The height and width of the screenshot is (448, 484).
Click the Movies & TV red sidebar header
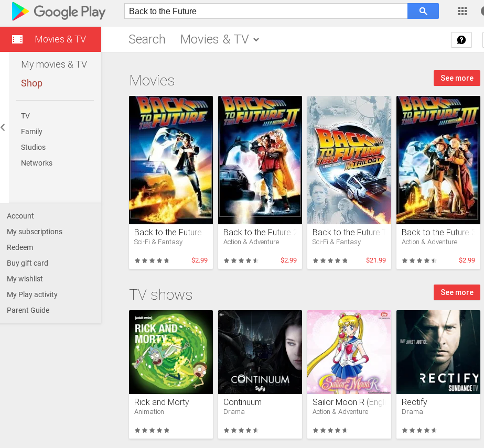click(51, 39)
